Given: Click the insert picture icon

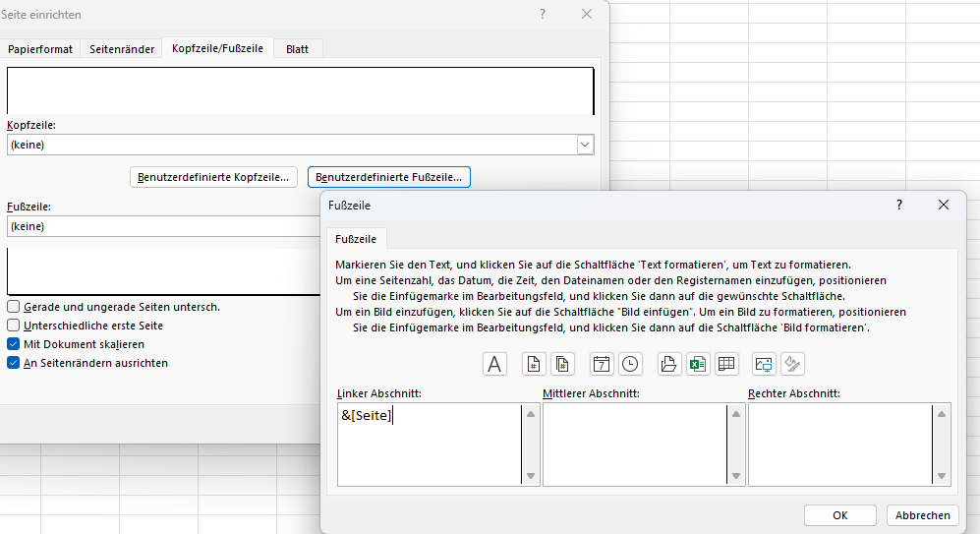Looking at the screenshot, I should (x=764, y=364).
